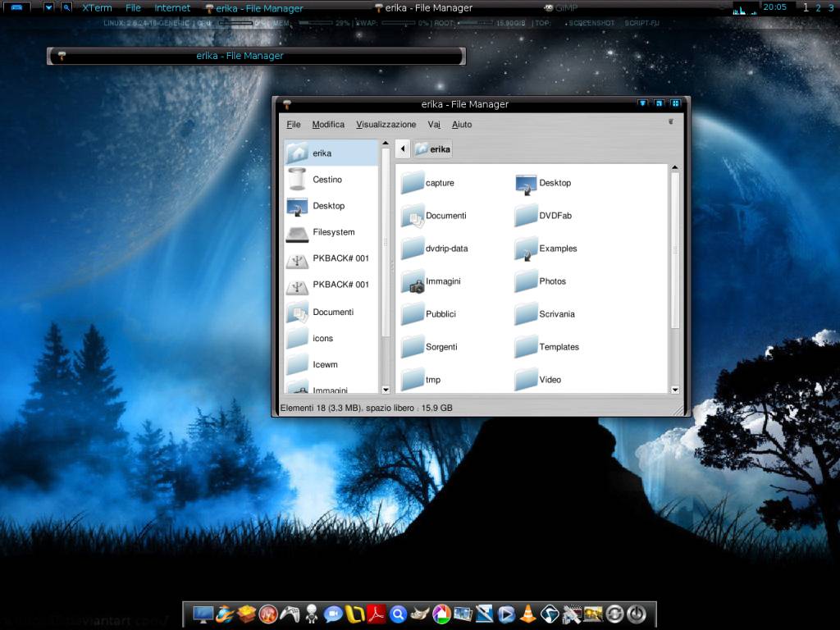
Task: Launch GIMP Wilber icon in the dock
Action: 419,614
